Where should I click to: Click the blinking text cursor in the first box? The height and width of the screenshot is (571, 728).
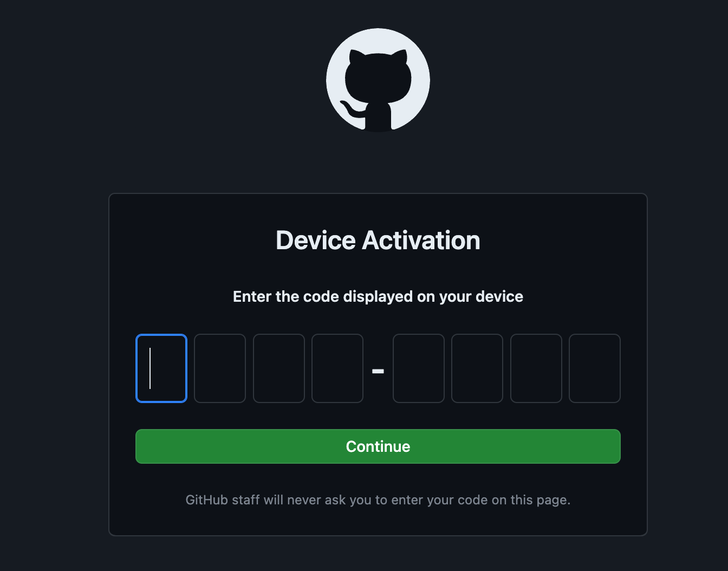coord(150,368)
